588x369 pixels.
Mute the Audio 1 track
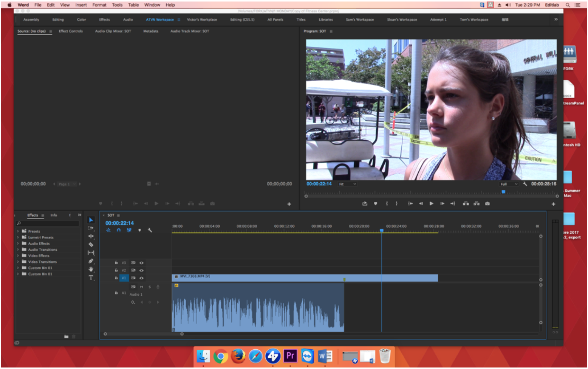tap(141, 287)
